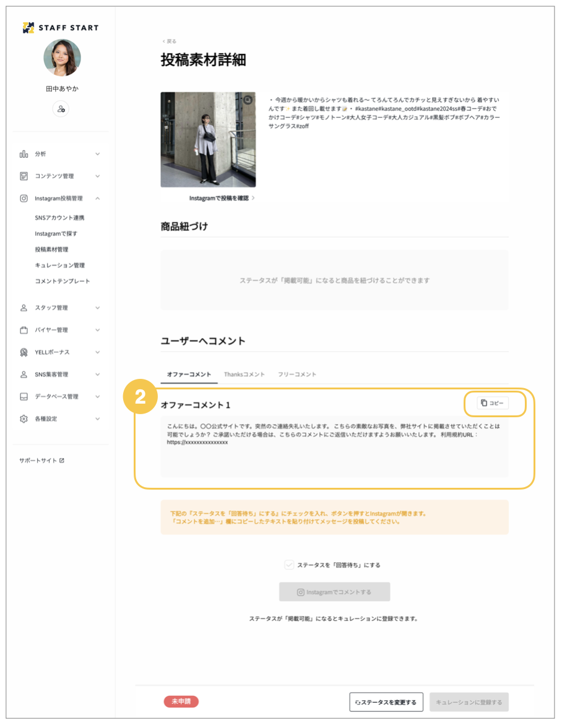Click the YELLボーナス medal icon
Image resolution: width=562 pixels, height=728 pixels.
pos(24,352)
